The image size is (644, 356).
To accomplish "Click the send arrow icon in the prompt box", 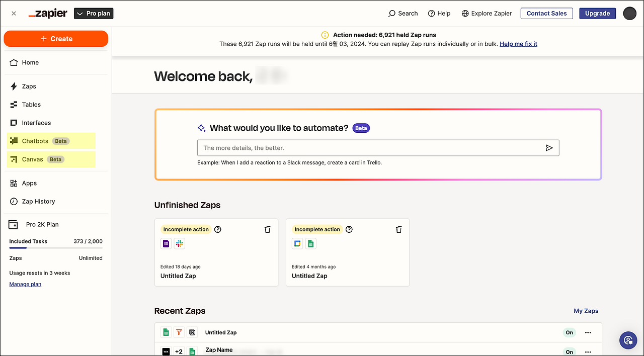I will tap(549, 148).
